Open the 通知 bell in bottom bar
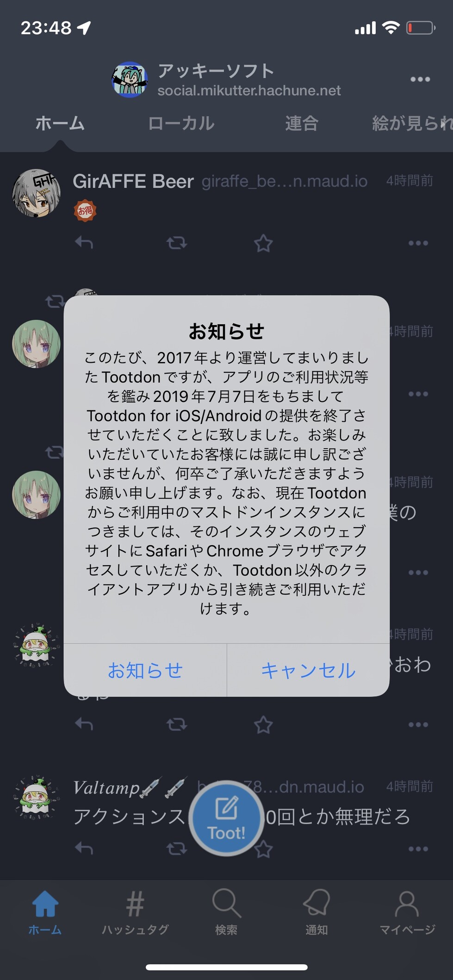The width and height of the screenshot is (453, 980). coord(316,913)
